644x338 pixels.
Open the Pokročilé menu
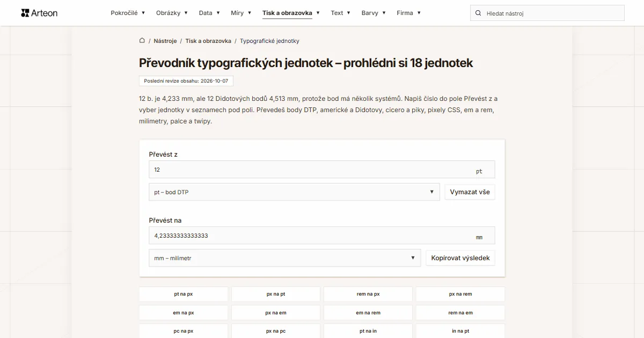pyautogui.click(x=128, y=13)
